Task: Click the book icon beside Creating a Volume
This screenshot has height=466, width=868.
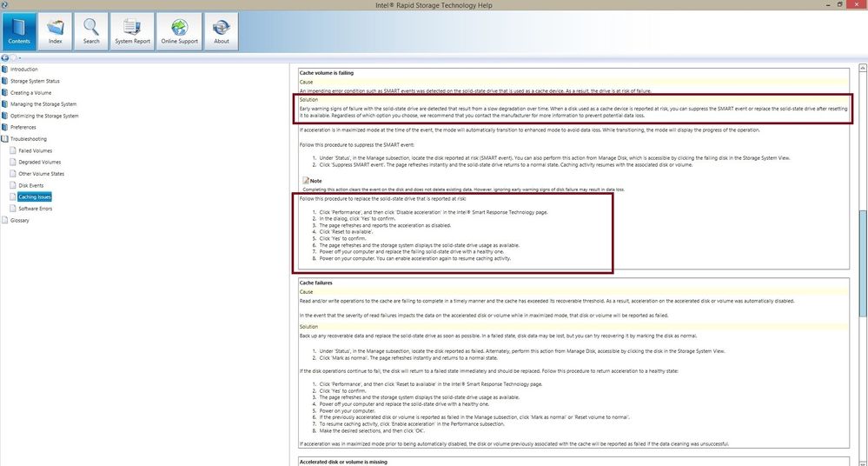Action: (x=4, y=92)
